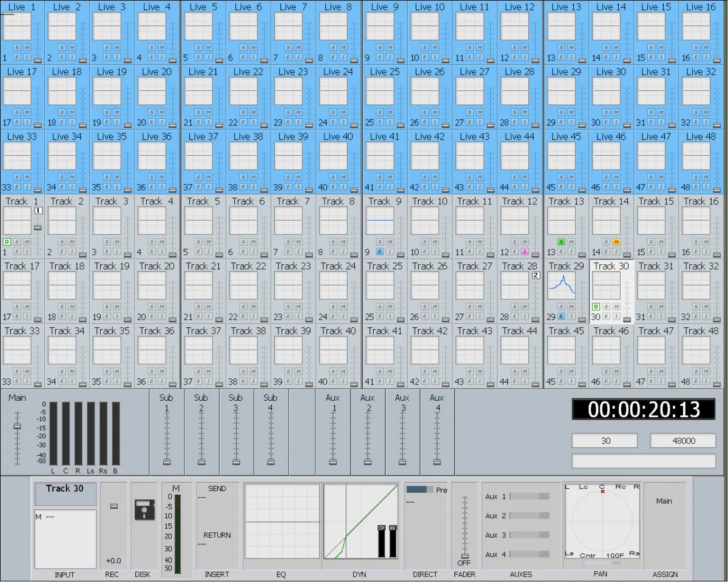The width and height of the screenshot is (728, 582).
Task: Mute the Live 1 channel
Action: (27, 47)
